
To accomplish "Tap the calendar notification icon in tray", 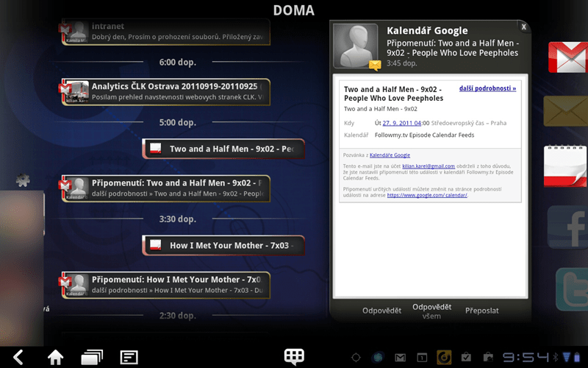I will coord(422,358).
